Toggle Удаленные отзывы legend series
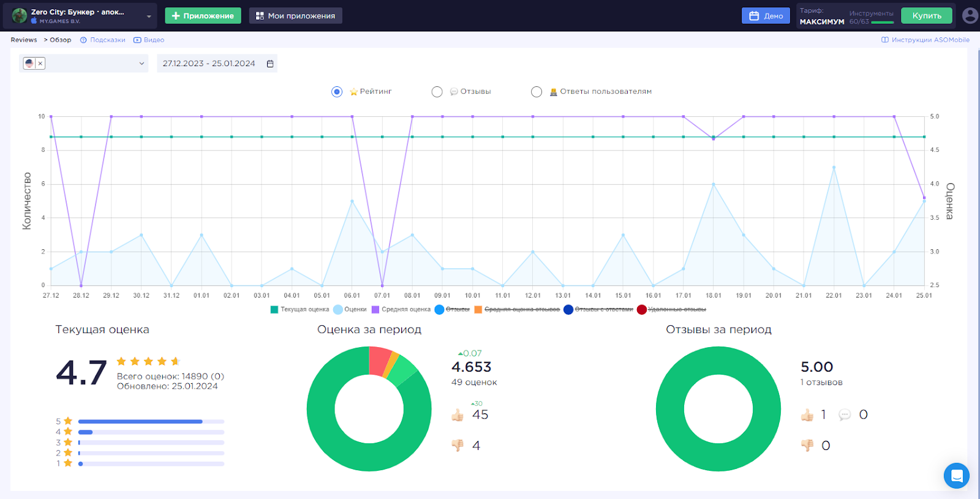 click(672, 310)
